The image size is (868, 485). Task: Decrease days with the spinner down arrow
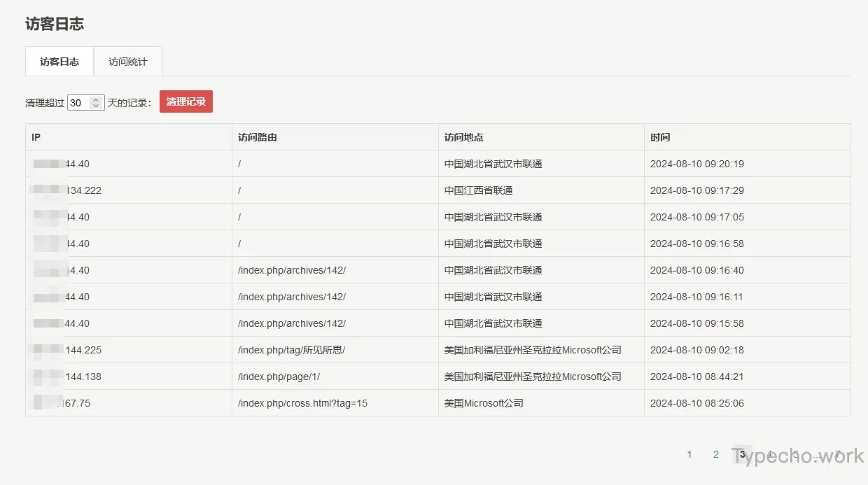pos(97,106)
